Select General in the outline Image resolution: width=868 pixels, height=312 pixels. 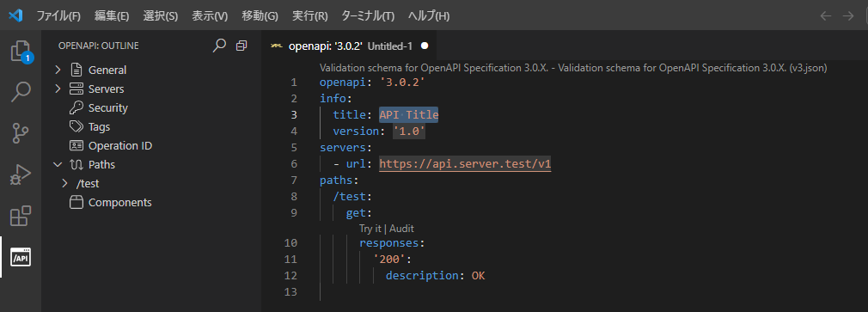(107, 70)
